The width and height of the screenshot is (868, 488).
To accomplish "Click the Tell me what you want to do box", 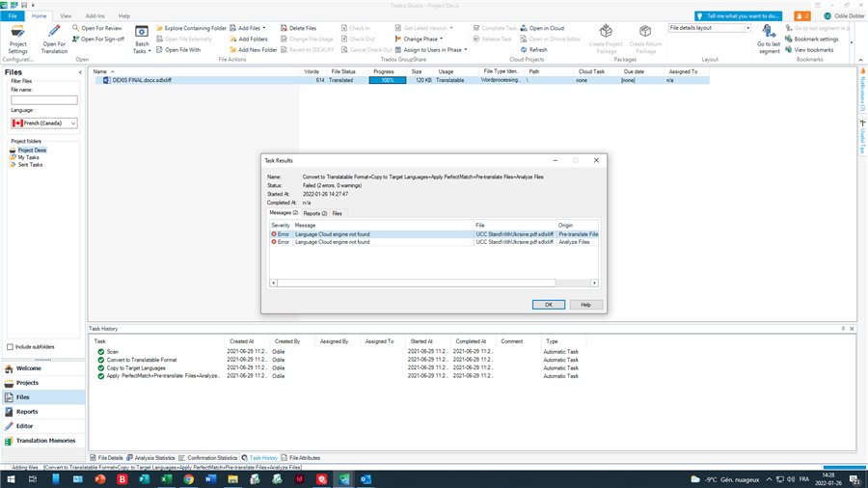I will click(x=739, y=16).
